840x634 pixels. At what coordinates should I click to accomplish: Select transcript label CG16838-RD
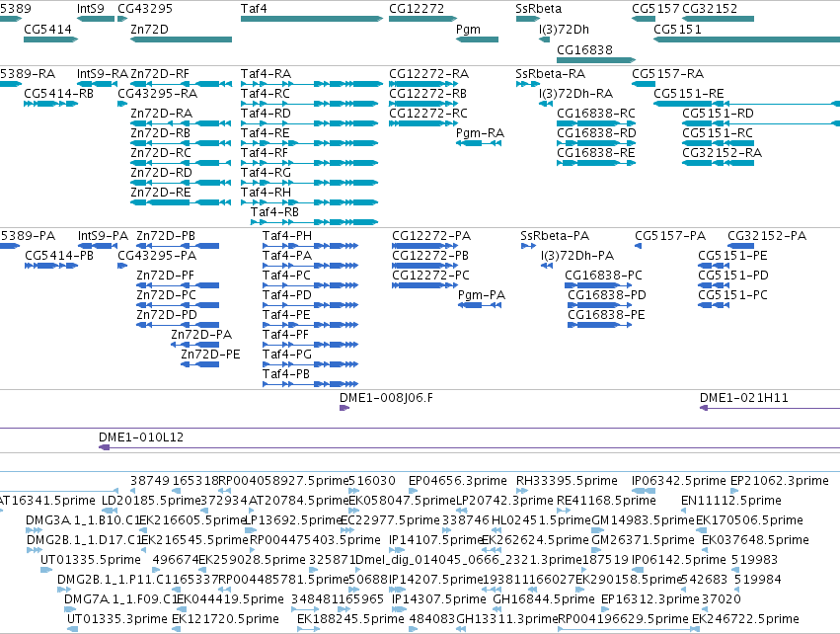click(597, 133)
